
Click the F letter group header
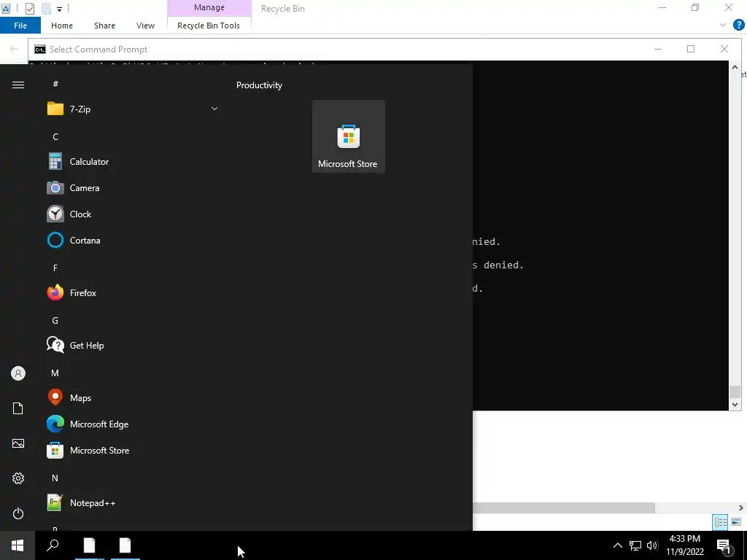pyautogui.click(x=55, y=268)
